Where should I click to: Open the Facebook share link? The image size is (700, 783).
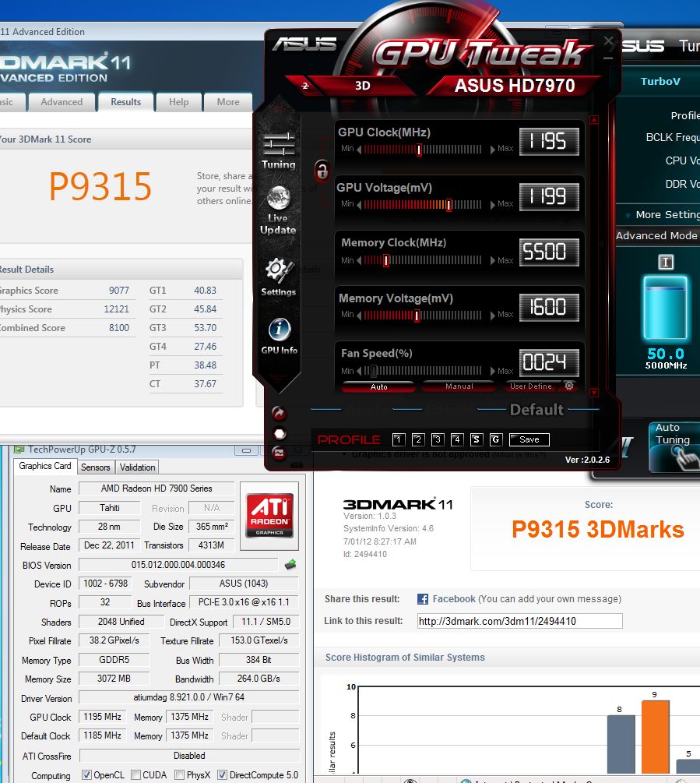point(454,598)
